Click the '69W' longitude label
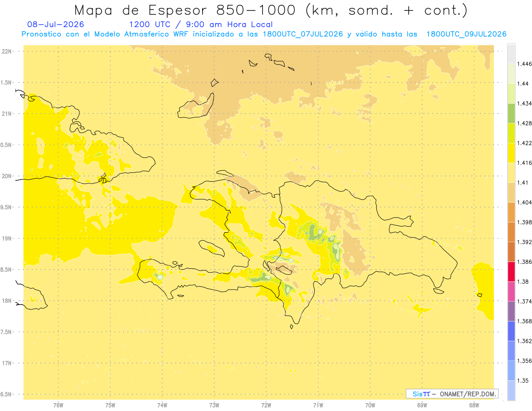The height and width of the screenshot is (411, 532). pyautogui.click(x=422, y=405)
